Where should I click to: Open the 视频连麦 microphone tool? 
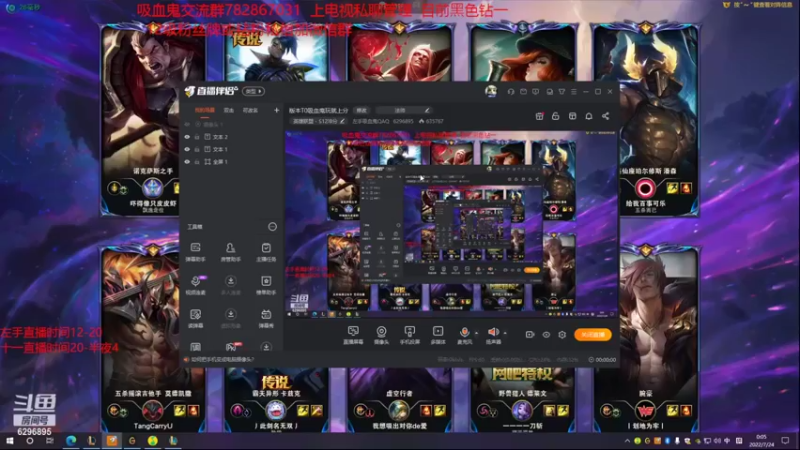(195, 285)
